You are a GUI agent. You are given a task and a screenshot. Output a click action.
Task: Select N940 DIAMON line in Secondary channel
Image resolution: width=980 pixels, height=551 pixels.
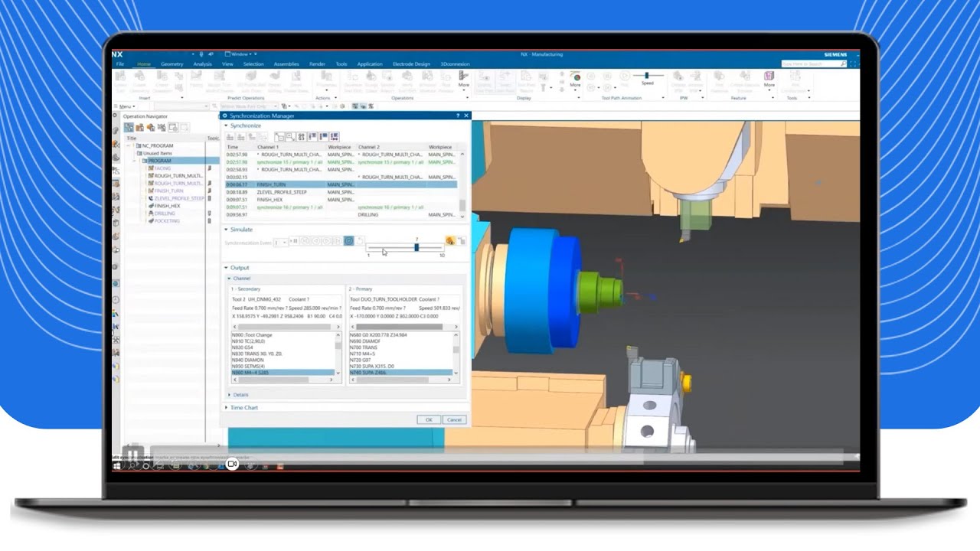coord(247,360)
